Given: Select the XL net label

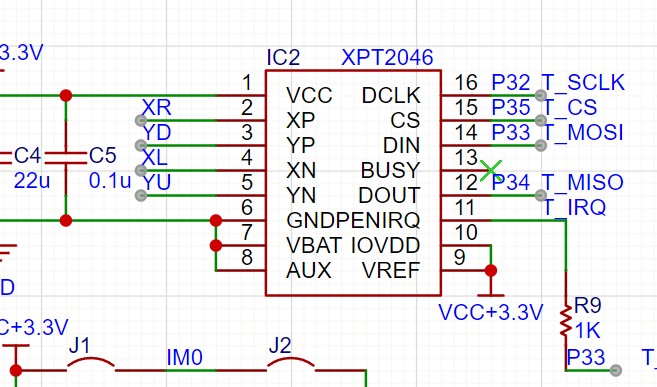Looking at the screenshot, I should [155, 157].
